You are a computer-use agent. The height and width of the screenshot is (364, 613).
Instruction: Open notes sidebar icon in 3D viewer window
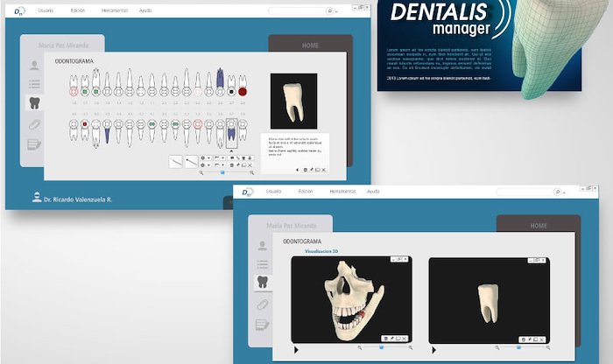coord(263,325)
